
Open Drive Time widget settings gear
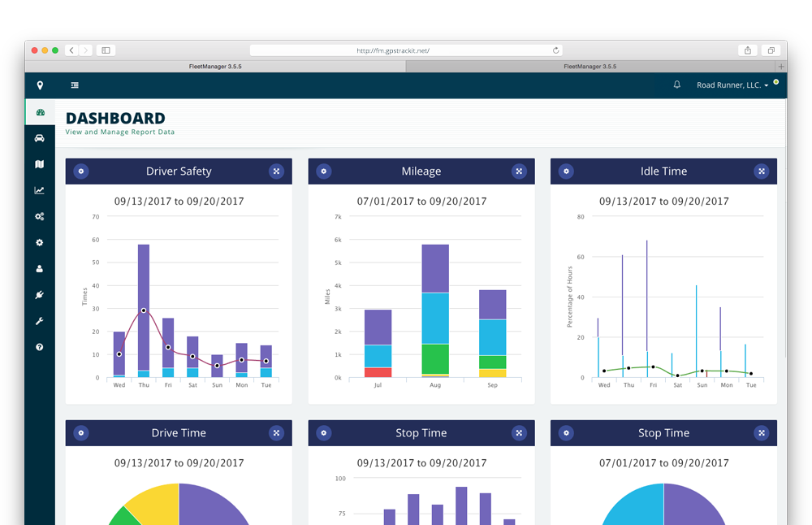[x=80, y=432]
